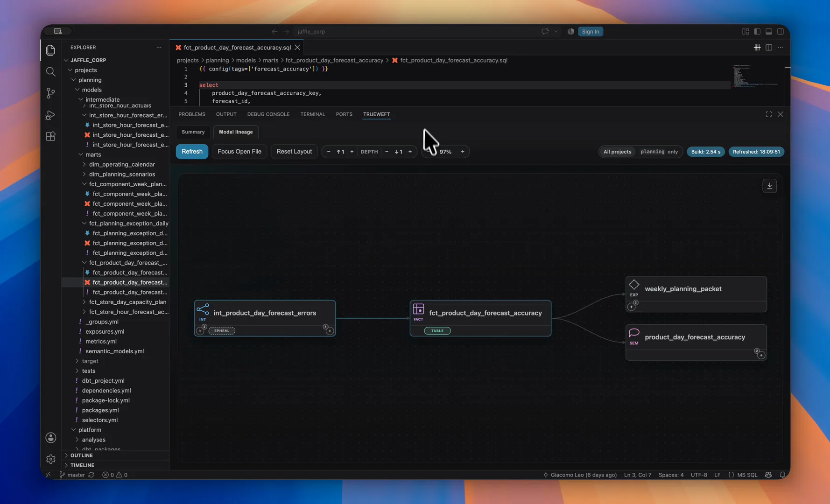
Task: Maximize the bottom panel size
Action: (x=769, y=114)
